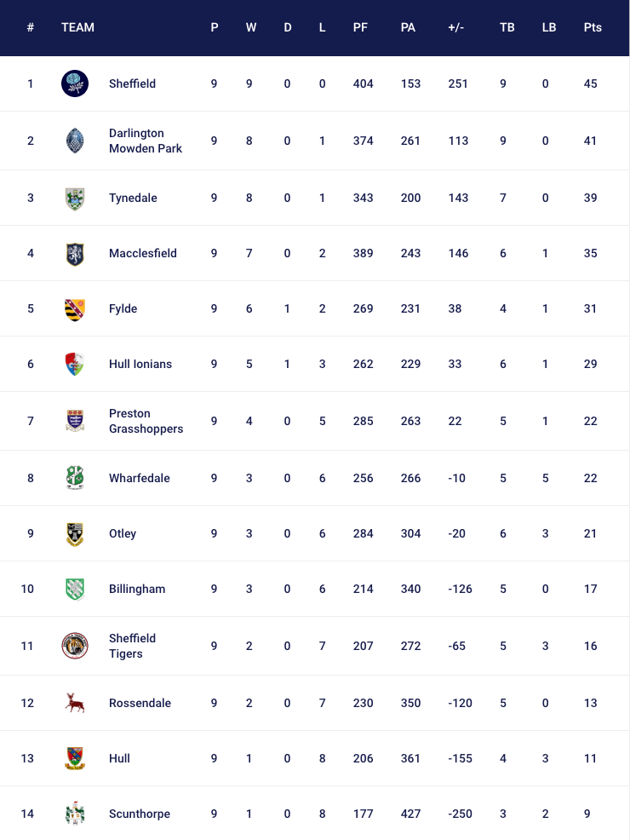Click the Sheffield Tigers round logo
The image size is (630, 840).
(x=75, y=646)
